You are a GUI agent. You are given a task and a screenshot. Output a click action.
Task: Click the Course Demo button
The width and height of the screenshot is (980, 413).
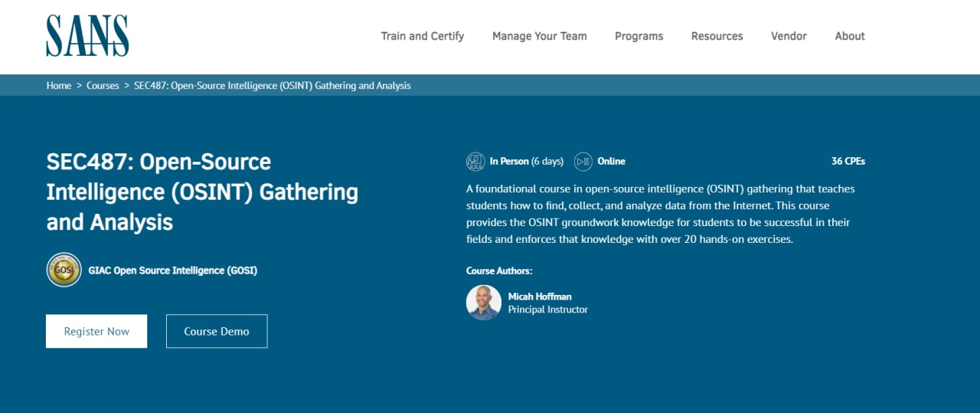217,331
